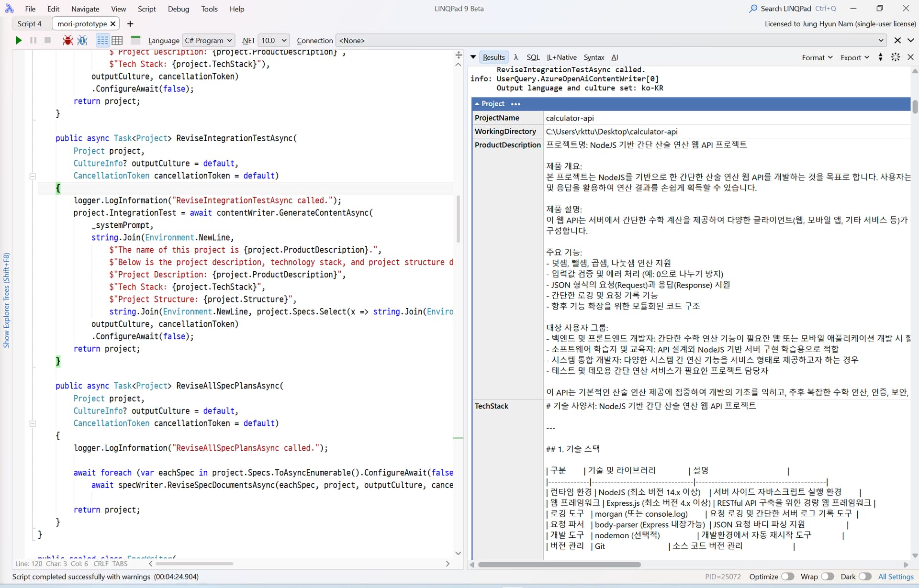The image size is (919, 588).
Task: Click the calculator-api ProjectName value
Action: click(x=570, y=118)
